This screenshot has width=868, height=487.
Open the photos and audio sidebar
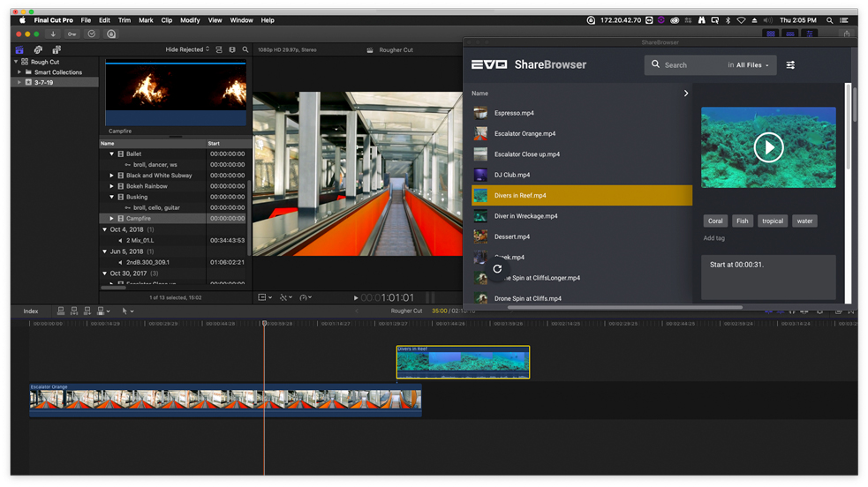click(x=38, y=49)
